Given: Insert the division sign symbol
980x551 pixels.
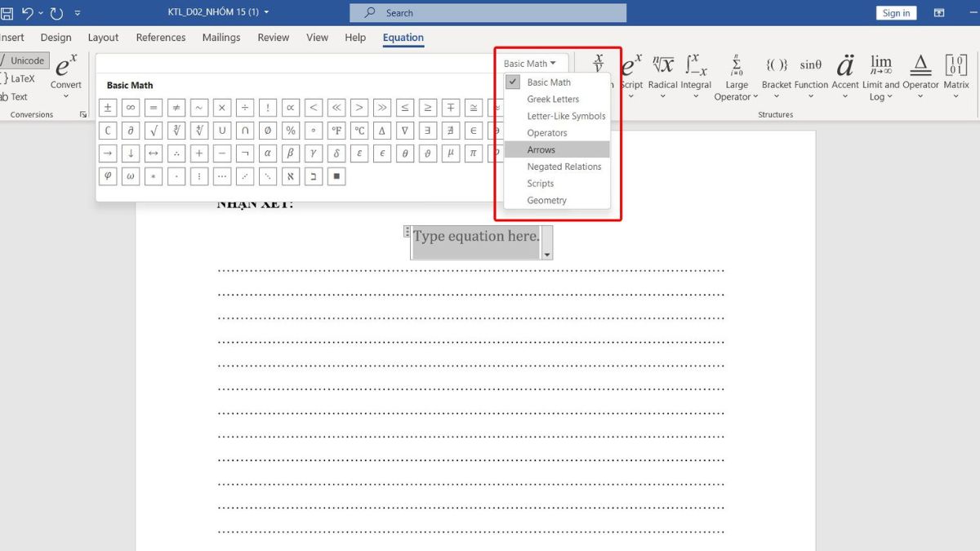Looking at the screenshot, I should click(245, 107).
